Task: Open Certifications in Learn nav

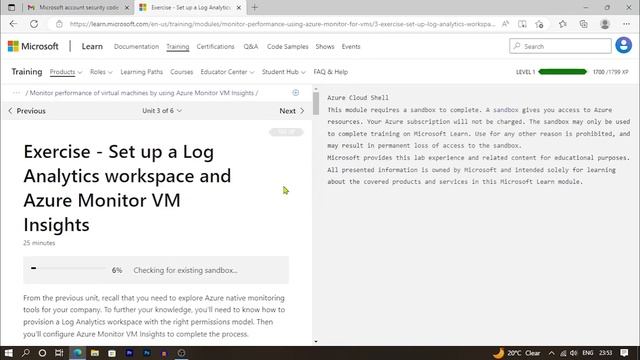Action: click(216, 47)
